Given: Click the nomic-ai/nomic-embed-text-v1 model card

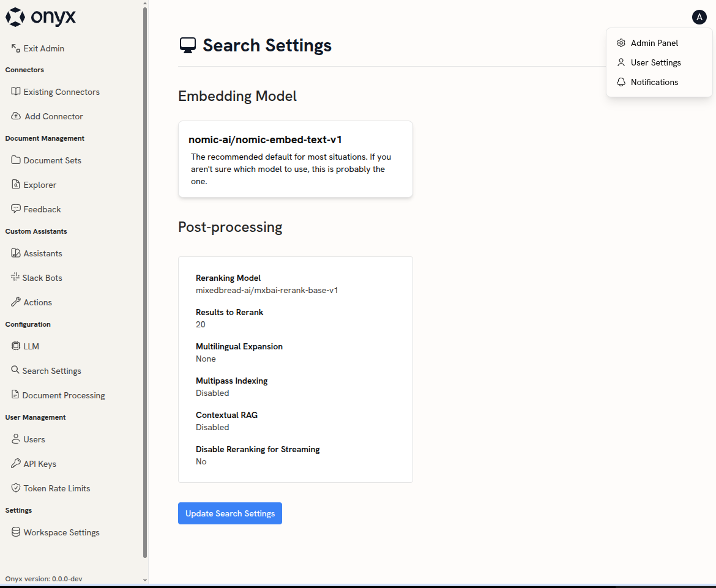Looking at the screenshot, I should [296, 159].
